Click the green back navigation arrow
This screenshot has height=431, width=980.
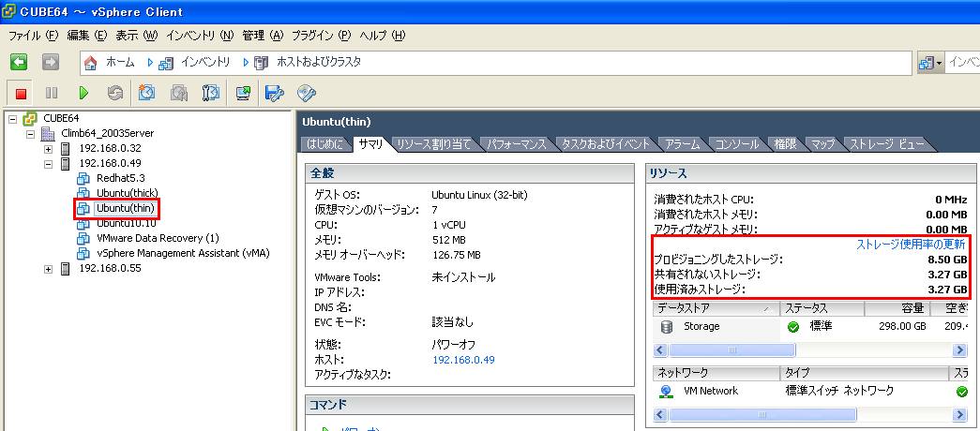[19, 62]
